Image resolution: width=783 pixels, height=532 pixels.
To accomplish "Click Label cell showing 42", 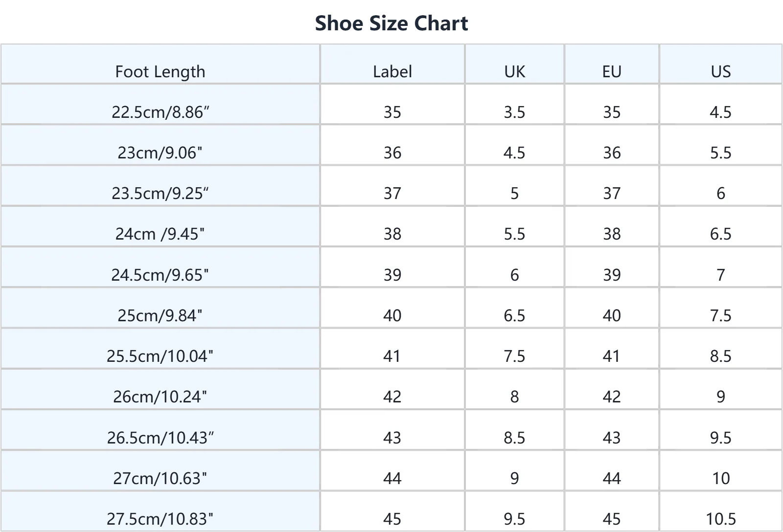I will [x=392, y=397].
